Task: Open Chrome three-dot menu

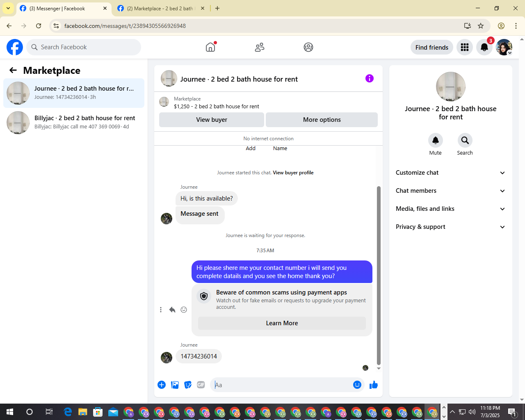Action: click(x=516, y=26)
